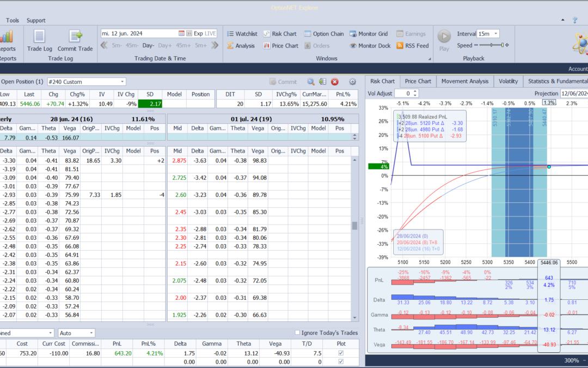This screenshot has height=368, width=588.
Task: Open the Watchlist window
Action: [x=242, y=34]
